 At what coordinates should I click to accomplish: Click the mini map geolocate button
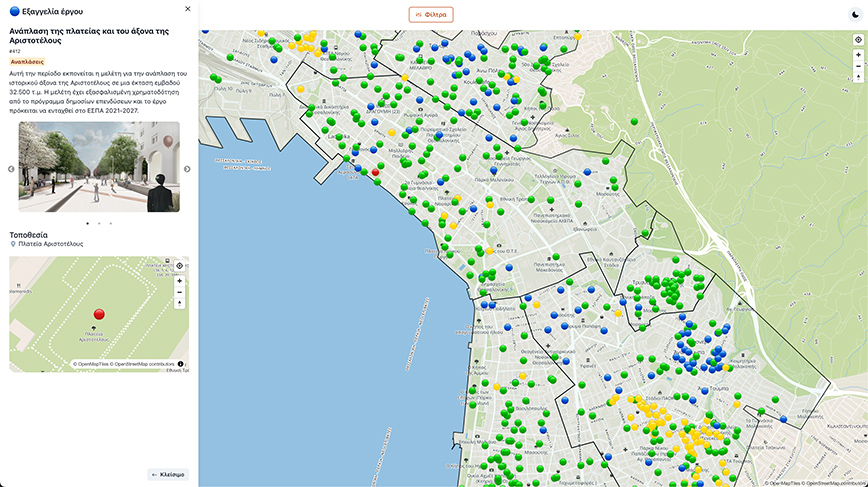point(180,266)
